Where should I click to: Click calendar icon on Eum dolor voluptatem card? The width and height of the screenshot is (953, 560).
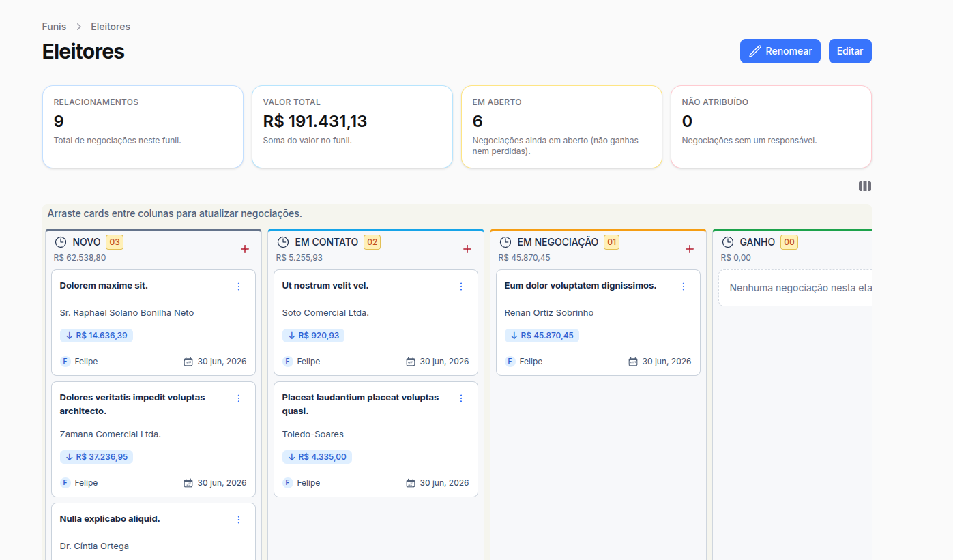click(633, 362)
